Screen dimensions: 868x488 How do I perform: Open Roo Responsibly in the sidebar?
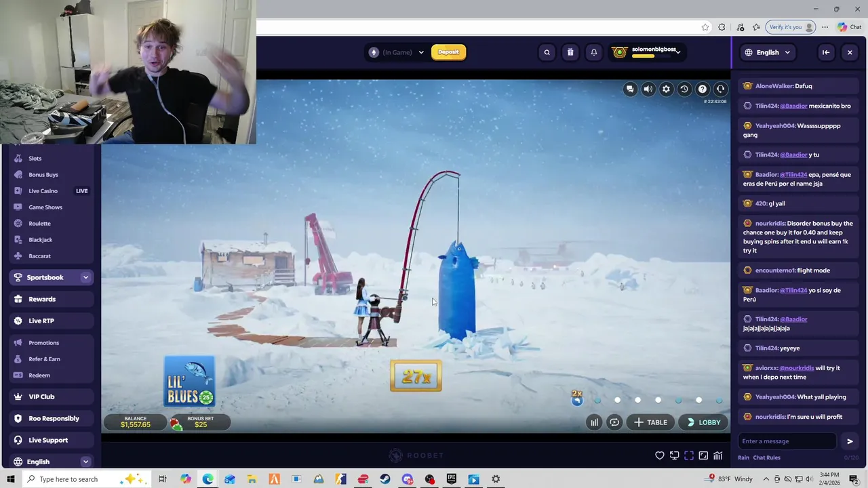click(x=52, y=418)
